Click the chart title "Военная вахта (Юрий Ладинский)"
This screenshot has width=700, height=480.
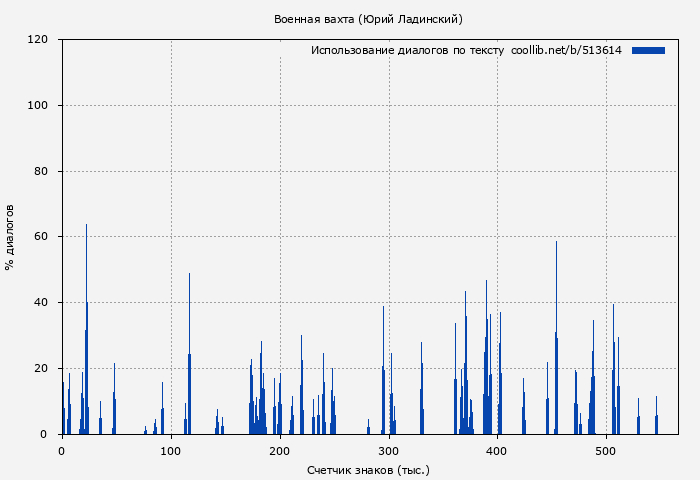(x=368, y=19)
